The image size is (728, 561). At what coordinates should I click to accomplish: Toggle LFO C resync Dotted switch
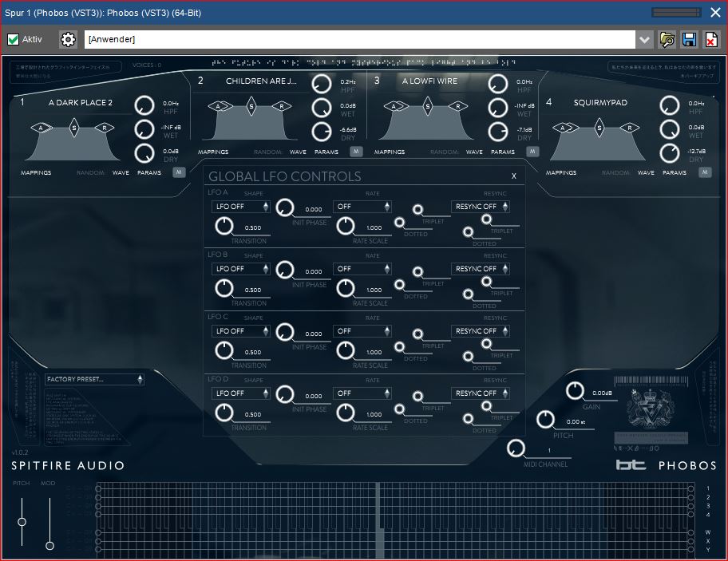tap(468, 357)
